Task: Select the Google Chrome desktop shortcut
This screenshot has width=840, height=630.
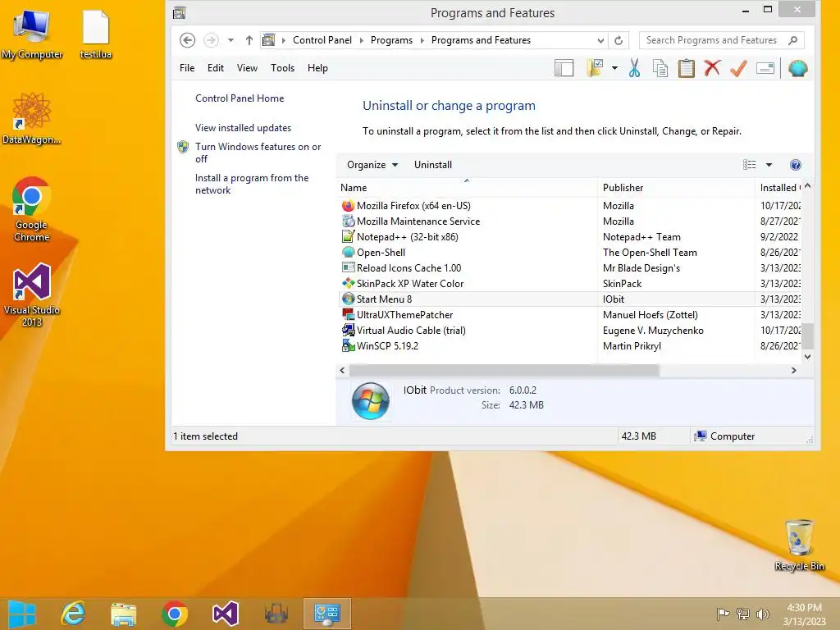Action: coord(32,209)
